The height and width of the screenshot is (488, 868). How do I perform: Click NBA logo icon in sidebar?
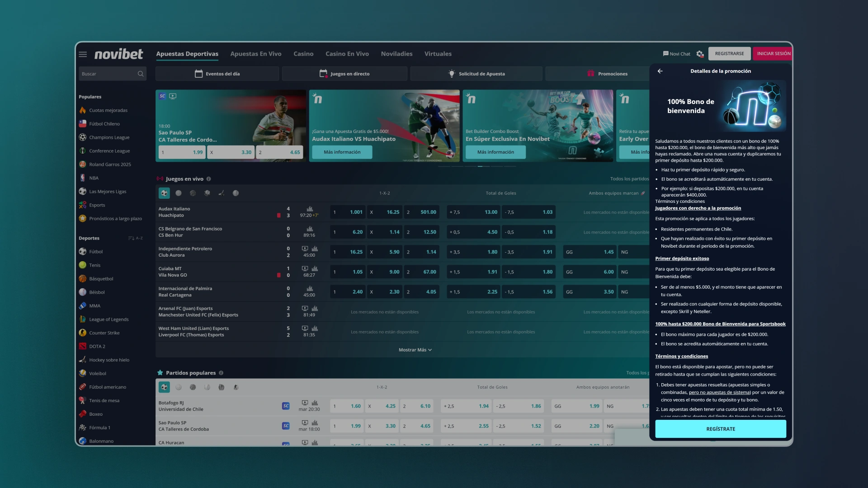(82, 178)
